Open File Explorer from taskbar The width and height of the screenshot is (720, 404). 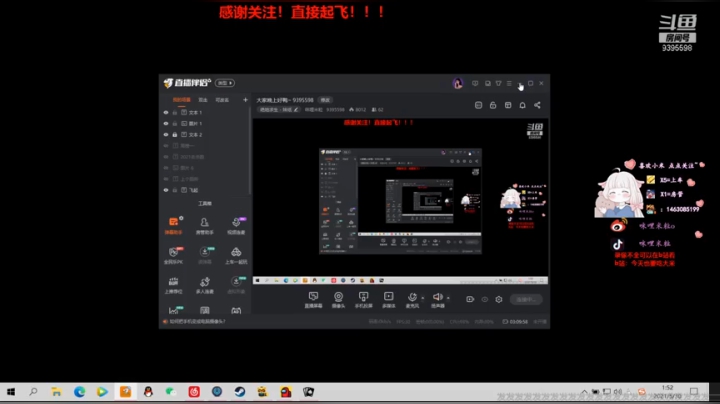click(x=56, y=392)
